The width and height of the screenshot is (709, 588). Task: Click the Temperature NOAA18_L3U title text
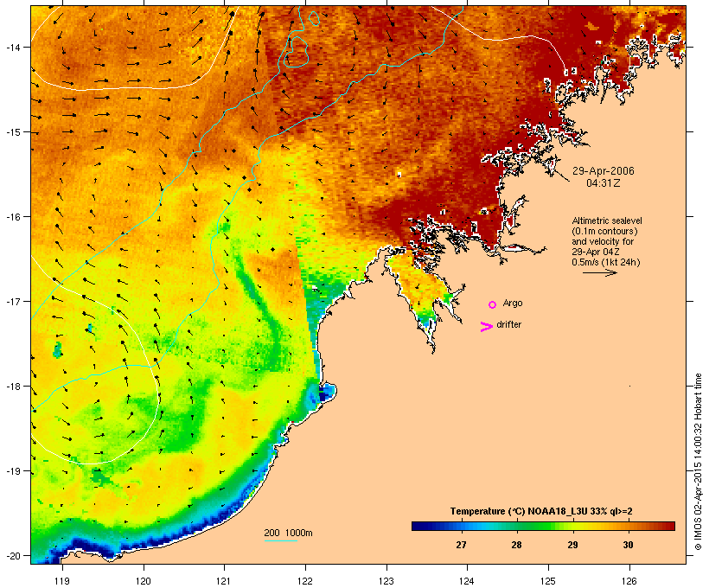(541, 511)
